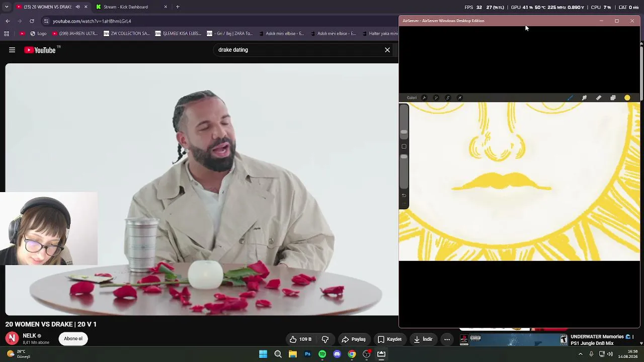
Task: Select the youtube.com address bar URL
Action: pyautogui.click(x=92, y=21)
